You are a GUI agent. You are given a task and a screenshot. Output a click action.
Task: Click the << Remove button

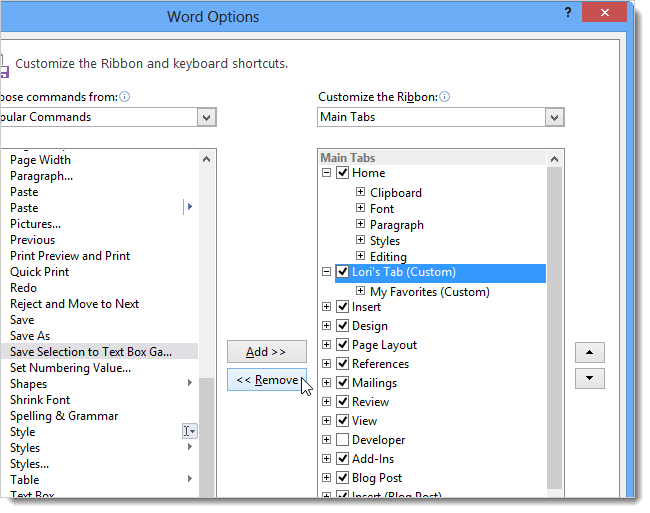(267, 380)
